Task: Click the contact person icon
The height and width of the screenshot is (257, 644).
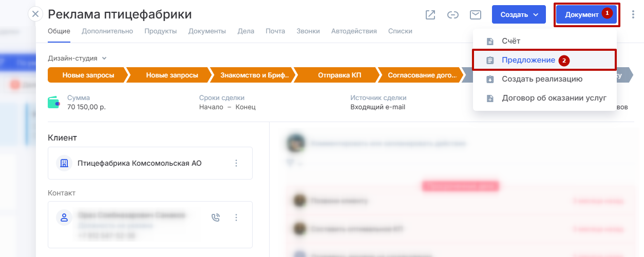Action: point(64,218)
